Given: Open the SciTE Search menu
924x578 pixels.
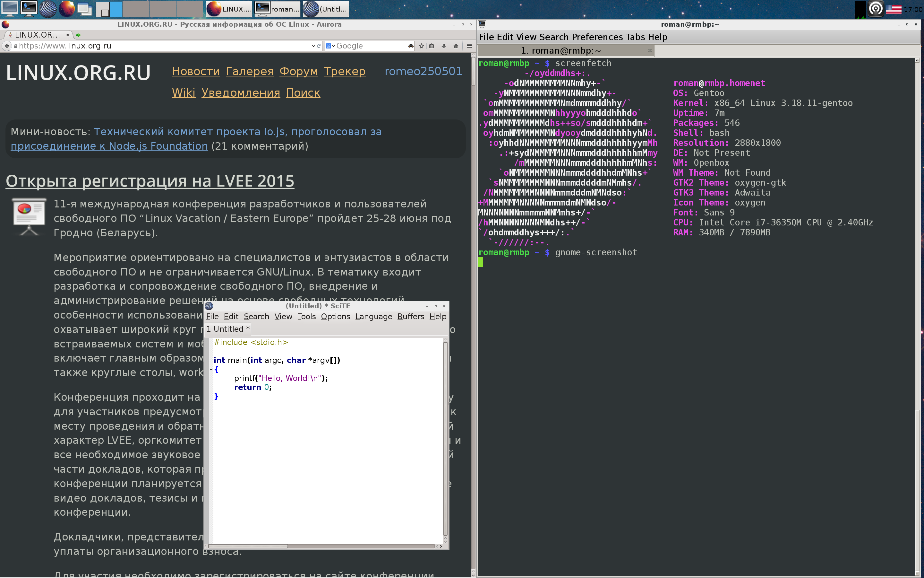Looking at the screenshot, I should click(257, 317).
